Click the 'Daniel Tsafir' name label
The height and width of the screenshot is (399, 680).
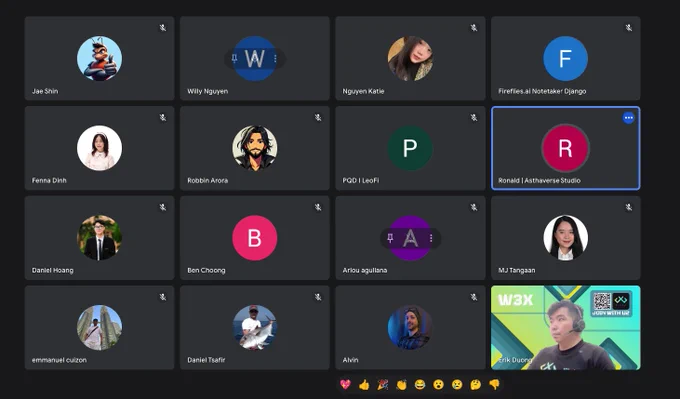(x=206, y=360)
